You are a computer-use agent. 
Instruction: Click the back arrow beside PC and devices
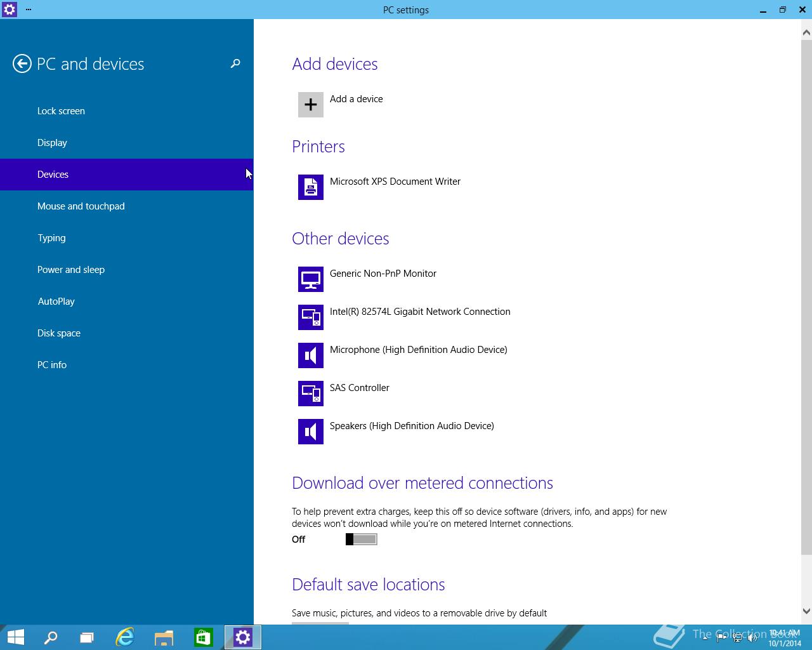coord(22,63)
